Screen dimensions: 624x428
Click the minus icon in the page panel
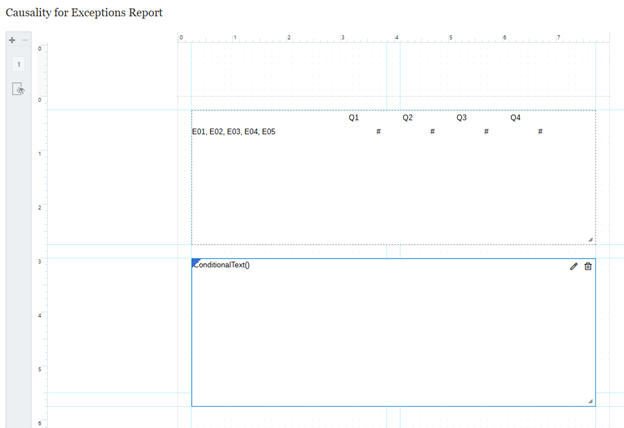click(25, 41)
